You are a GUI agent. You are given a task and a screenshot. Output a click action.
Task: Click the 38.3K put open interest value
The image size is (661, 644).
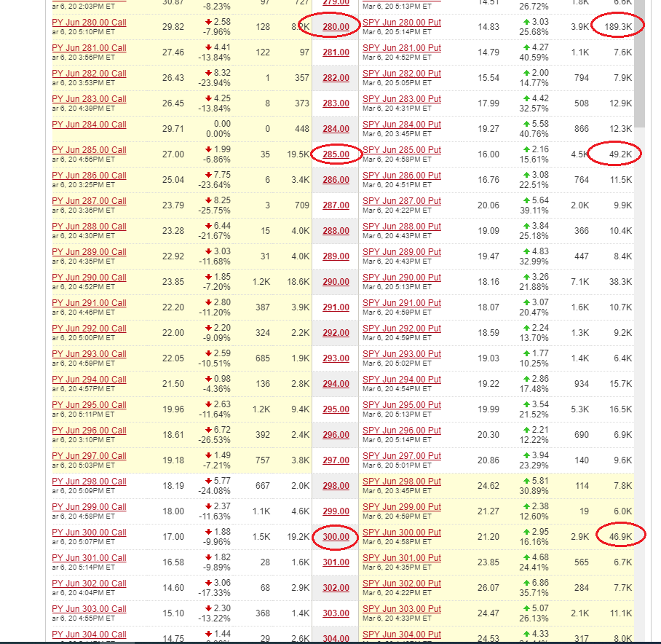point(620,281)
